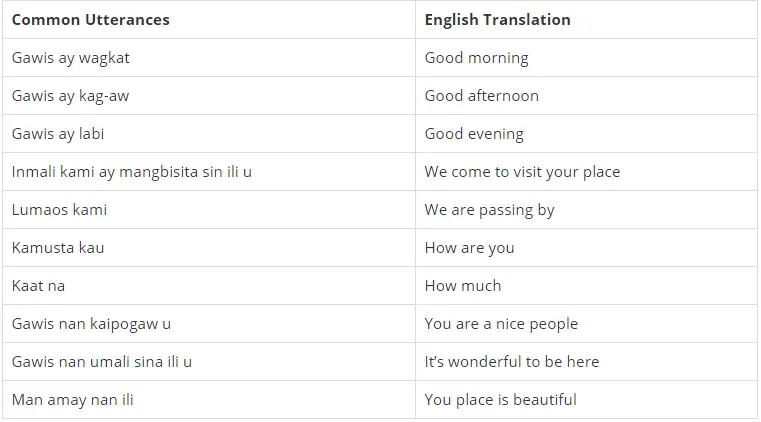
Task: Select Gawis nan kaipogaw u phrase
Action: pyautogui.click(x=91, y=324)
